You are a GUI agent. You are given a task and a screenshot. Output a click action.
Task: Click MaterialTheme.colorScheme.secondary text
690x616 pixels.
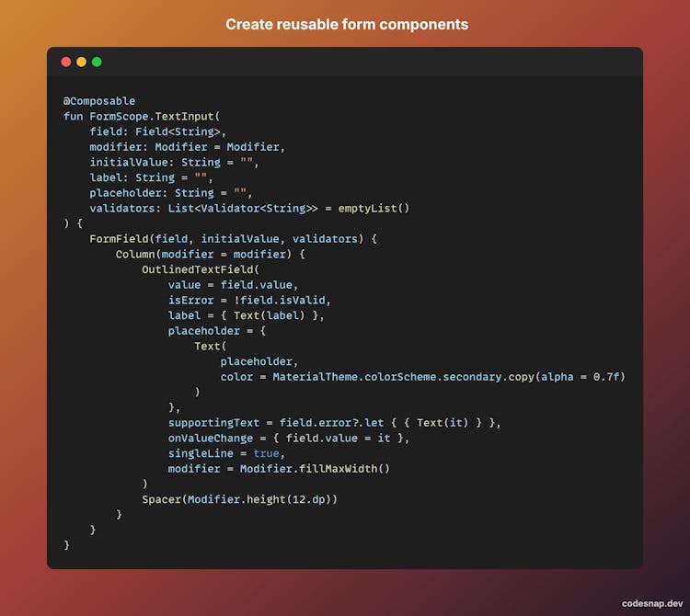click(x=401, y=377)
